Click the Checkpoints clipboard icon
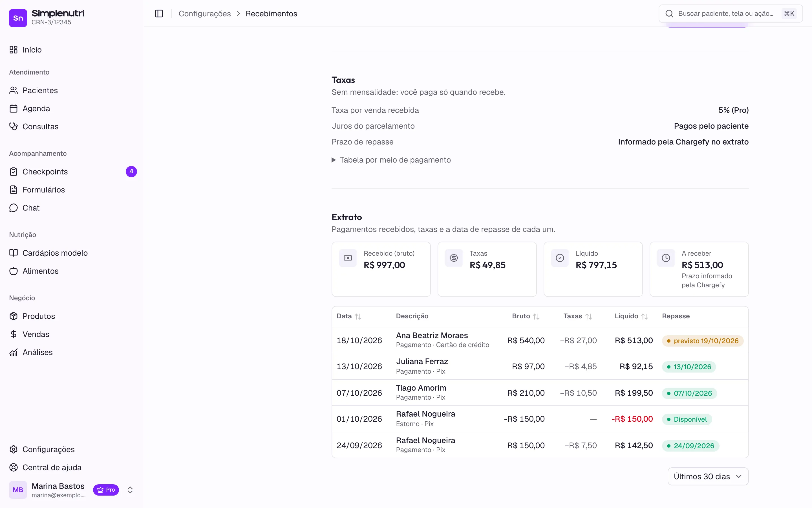This screenshot has height=508, width=812. click(14, 172)
